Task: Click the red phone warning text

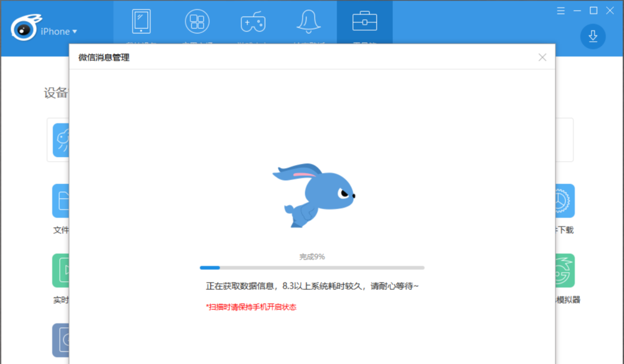Action: click(250, 307)
